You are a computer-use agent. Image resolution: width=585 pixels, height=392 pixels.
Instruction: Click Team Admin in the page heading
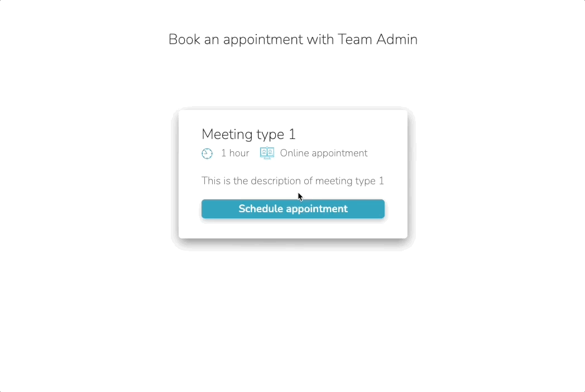click(377, 39)
